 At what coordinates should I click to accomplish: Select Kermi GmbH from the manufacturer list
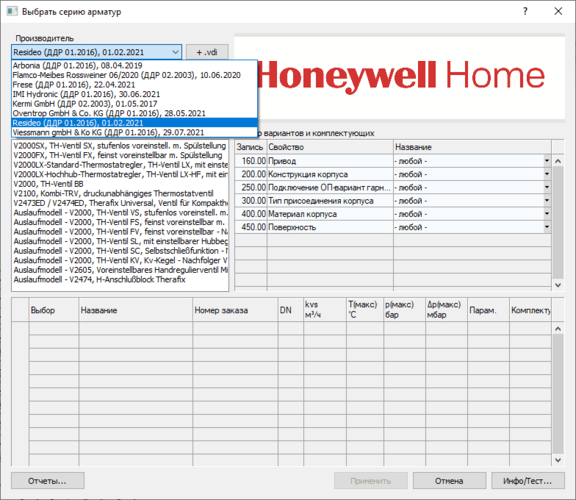coord(134,104)
